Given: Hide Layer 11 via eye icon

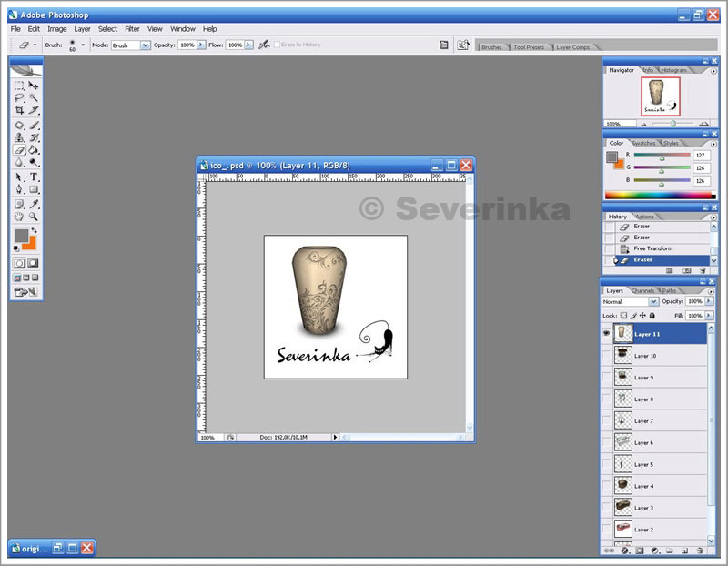Looking at the screenshot, I should tap(607, 334).
